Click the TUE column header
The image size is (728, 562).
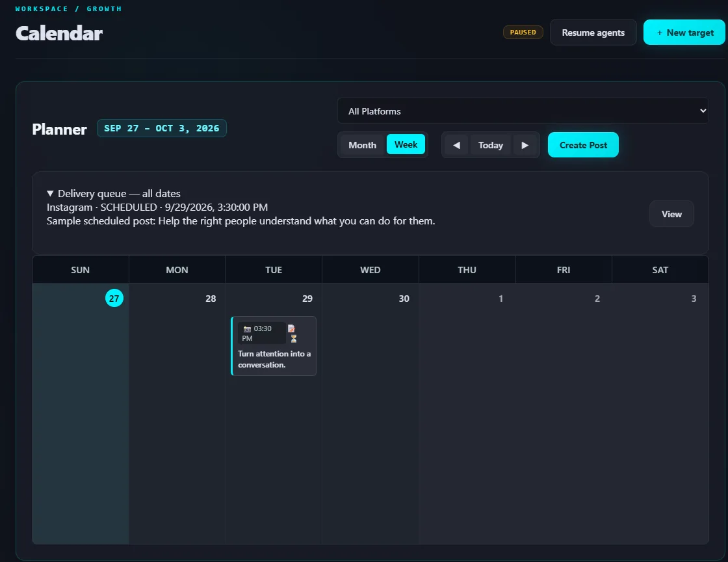pos(274,270)
